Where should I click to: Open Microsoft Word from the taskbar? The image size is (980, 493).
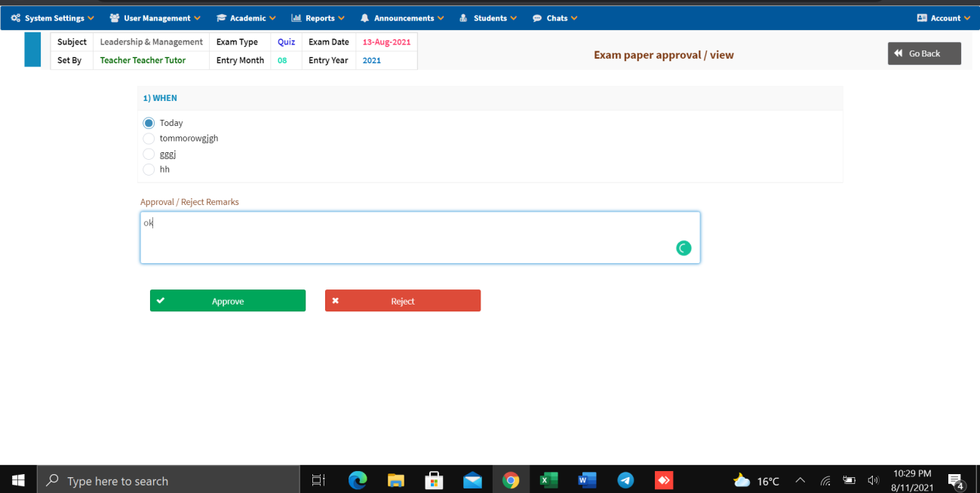[587, 480]
